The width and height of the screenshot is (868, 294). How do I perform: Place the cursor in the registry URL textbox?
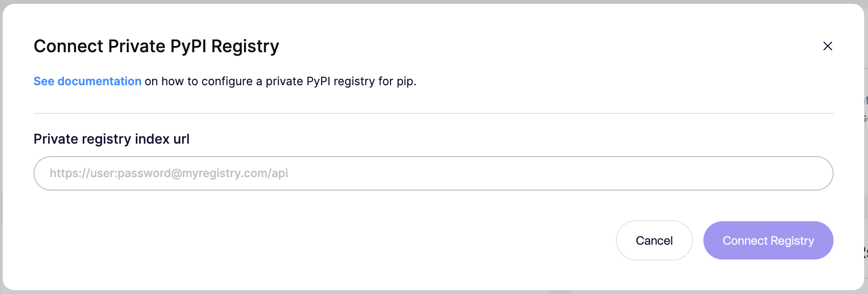pos(433,173)
